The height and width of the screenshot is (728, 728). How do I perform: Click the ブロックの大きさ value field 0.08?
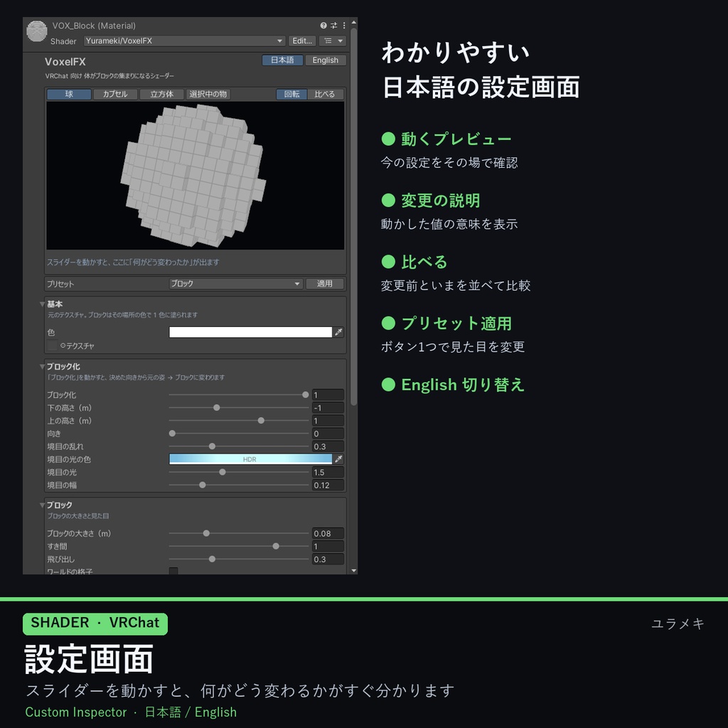328,533
